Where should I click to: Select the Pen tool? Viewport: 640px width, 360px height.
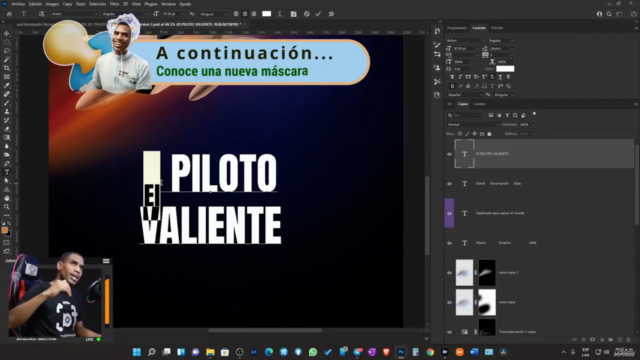[x=7, y=163]
